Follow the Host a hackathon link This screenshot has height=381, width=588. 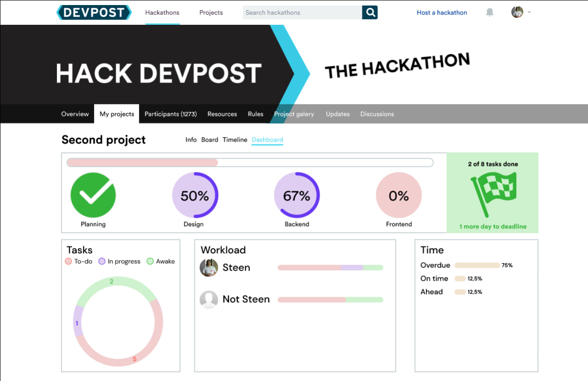442,12
